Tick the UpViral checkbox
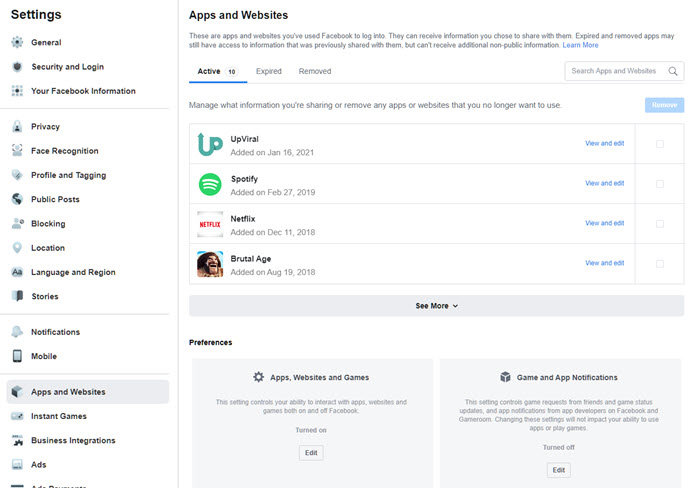 (x=660, y=144)
